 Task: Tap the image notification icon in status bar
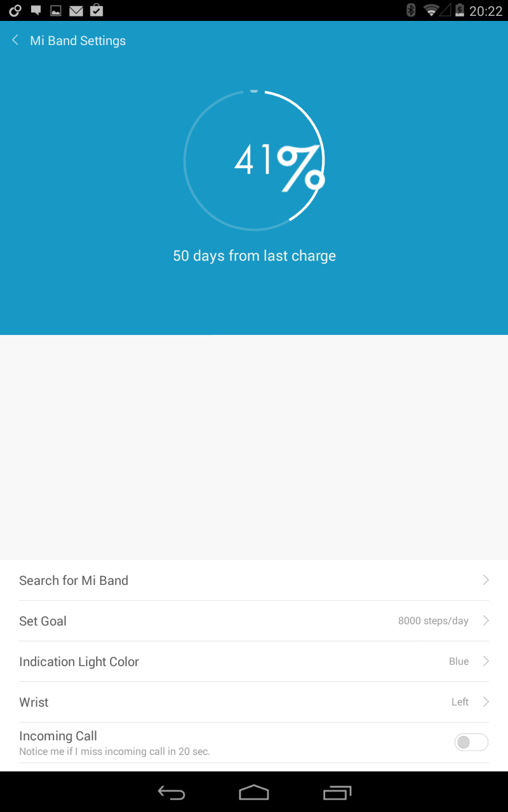(x=56, y=10)
